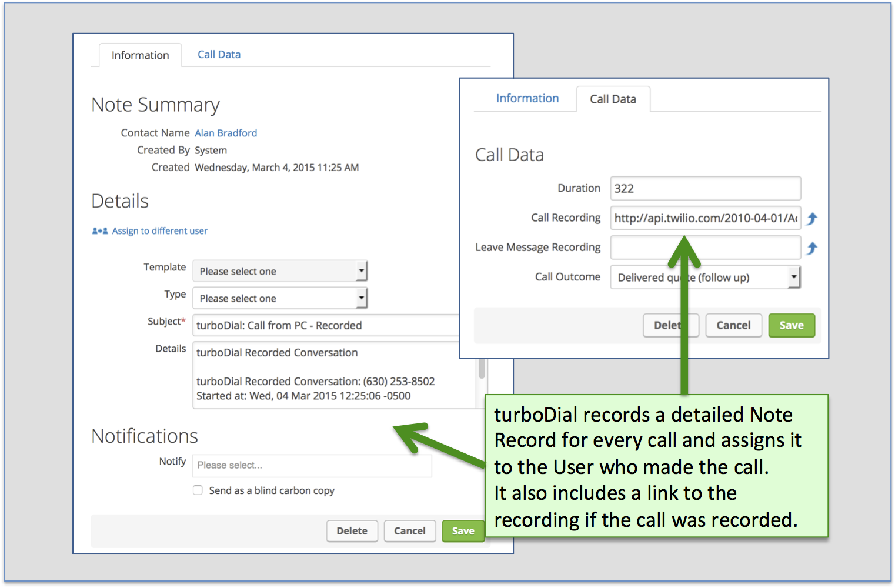Click the 'System' Created By value

pyautogui.click(x=211, y=151)
